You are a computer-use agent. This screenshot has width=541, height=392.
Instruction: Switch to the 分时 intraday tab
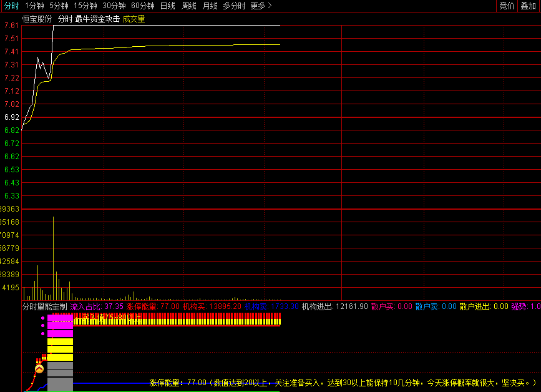pos(11,6)
